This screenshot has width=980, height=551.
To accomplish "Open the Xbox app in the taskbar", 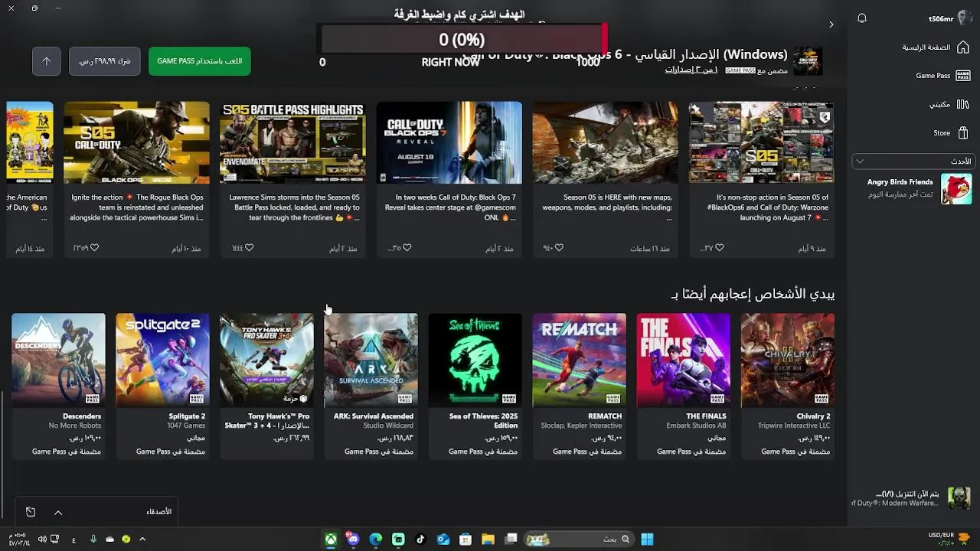I will click(x=330, y=539).
